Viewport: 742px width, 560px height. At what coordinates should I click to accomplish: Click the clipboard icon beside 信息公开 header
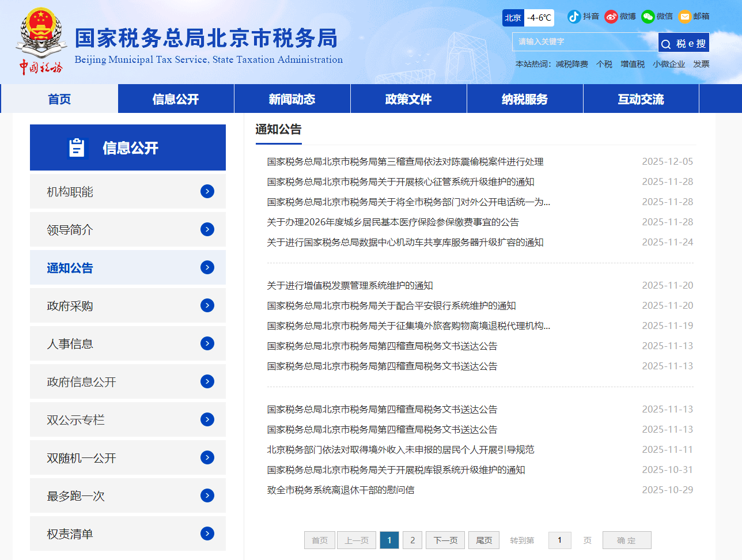click(77, 148)
